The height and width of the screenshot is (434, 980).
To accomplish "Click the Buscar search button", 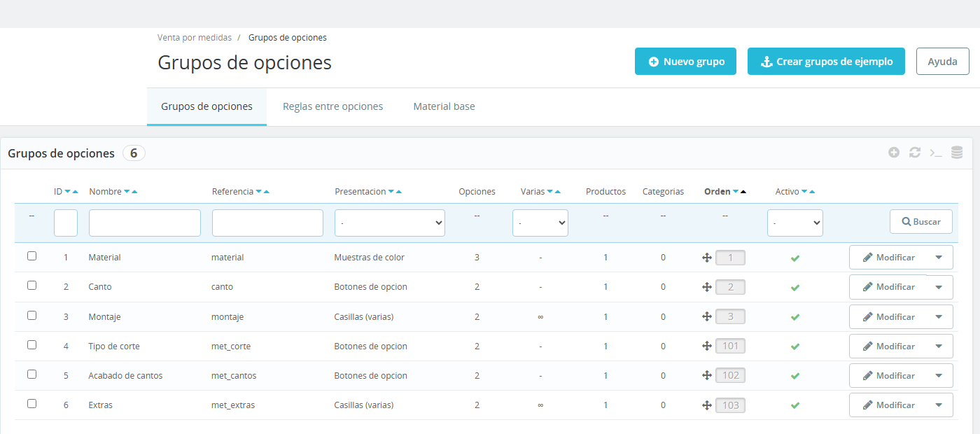I will 921,221.
